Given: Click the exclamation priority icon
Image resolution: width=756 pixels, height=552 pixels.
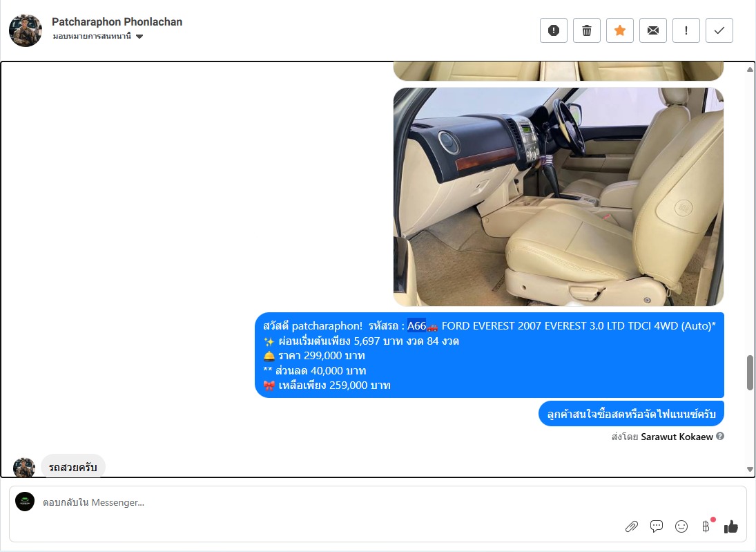Looking at the screenshot, I should pyautogui.click(x=686, y=30).
